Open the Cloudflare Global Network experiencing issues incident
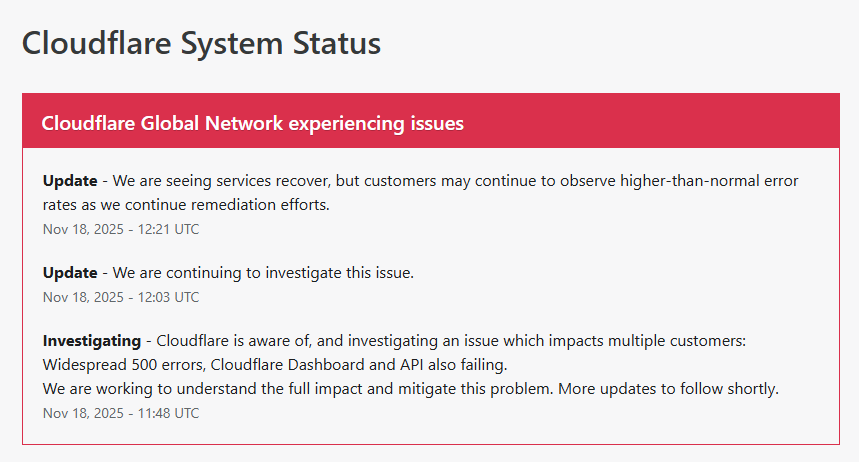 point(253,123)
